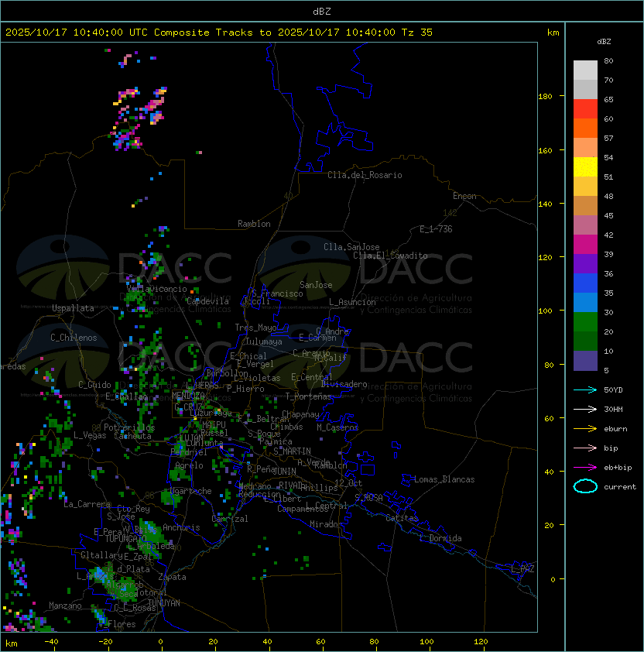Click the 'L_Asuncion' map label
Viewport: 644px width, 652px height.
(x=352, y=302)
